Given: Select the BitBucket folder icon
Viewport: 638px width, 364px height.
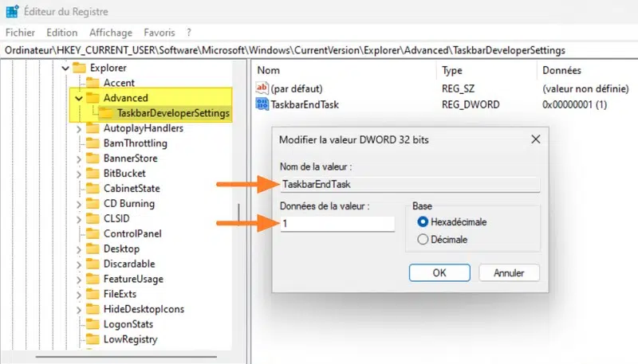Looking at the screenshot, I should point(93,173).
